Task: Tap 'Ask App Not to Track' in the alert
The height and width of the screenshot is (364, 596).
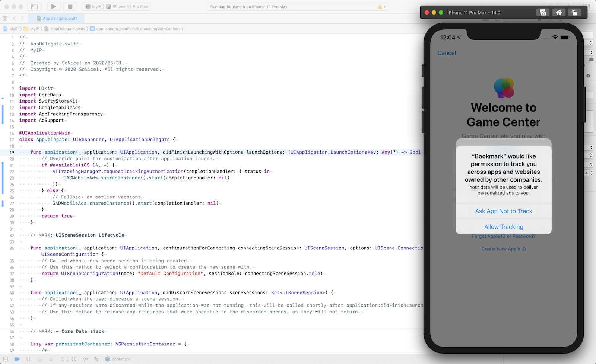Action: tap(504, 211)
